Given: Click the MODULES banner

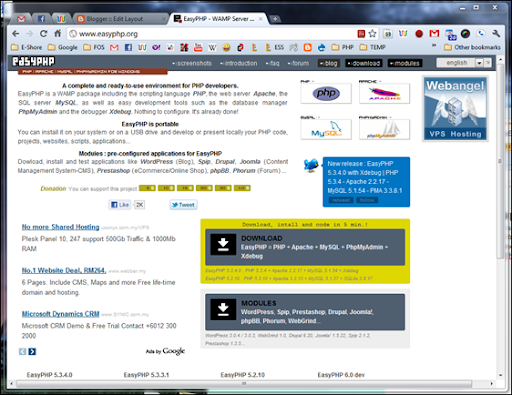Looking at the screenshot, I should pyautogui.click(x=305, y=312).
